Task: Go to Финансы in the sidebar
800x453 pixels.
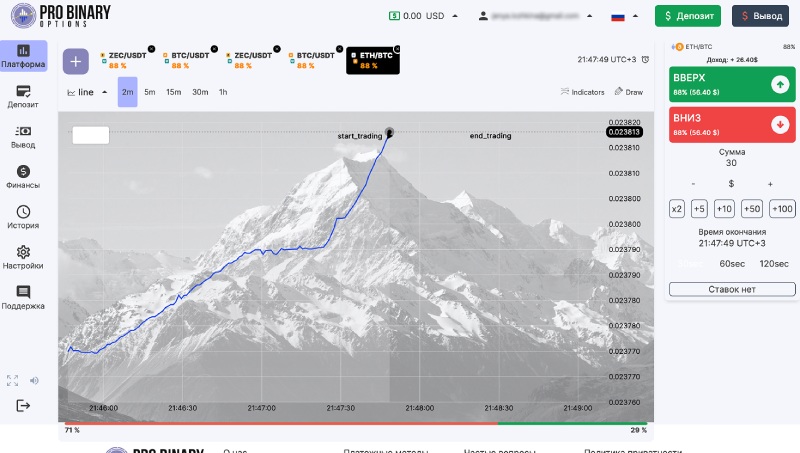Action: coord(23,177)
